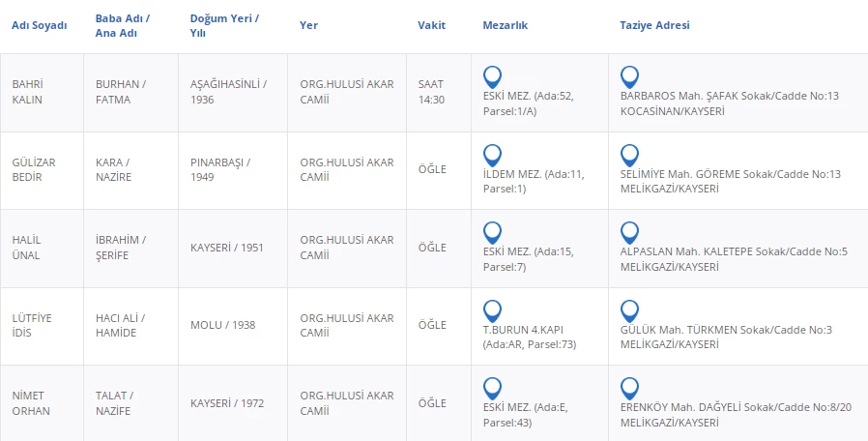Click the cemetery map pin for Bahri Kalın
Viewport: 868px width, 441px height.
[492, 76]
